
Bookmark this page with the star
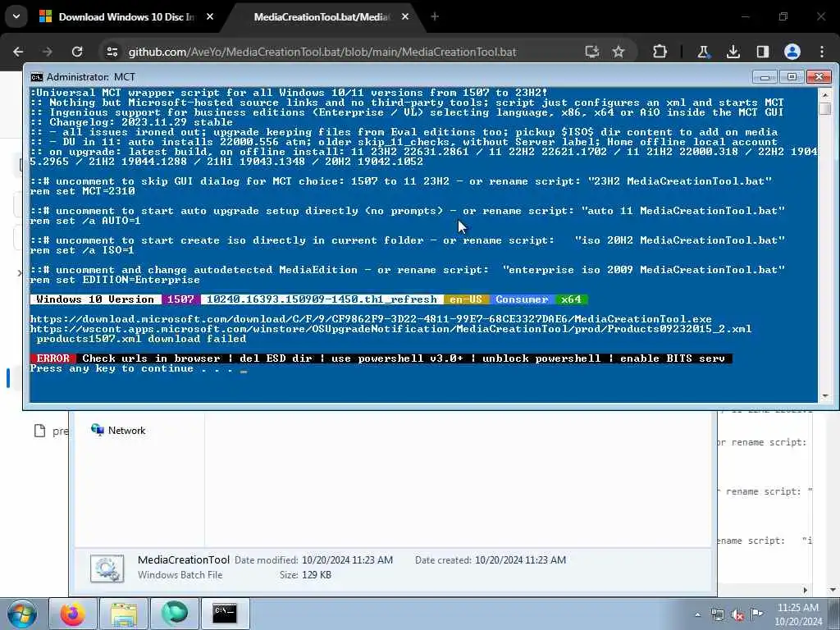pos(619,52)
